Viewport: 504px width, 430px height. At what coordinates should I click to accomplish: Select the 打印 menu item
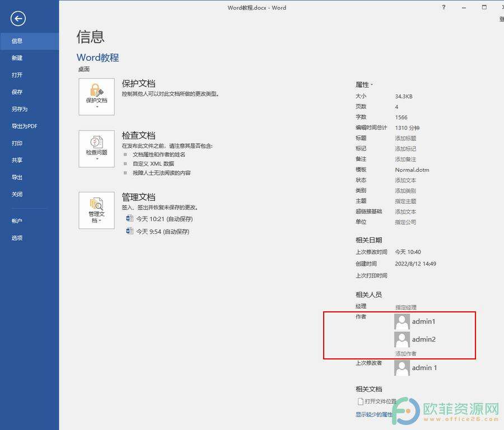pos(29,143)
